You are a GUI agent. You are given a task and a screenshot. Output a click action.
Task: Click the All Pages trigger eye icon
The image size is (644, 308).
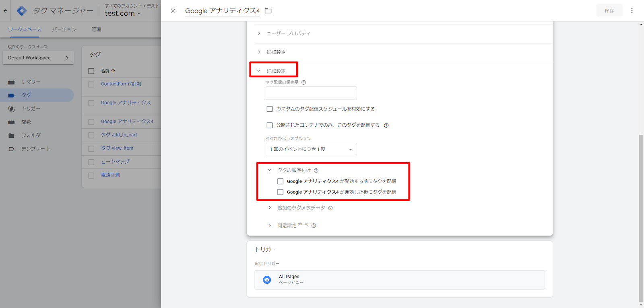click(267, 280)
